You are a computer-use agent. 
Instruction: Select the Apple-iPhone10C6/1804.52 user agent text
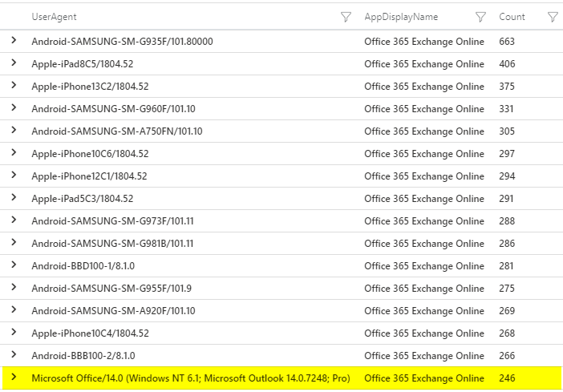pos(90,154)
